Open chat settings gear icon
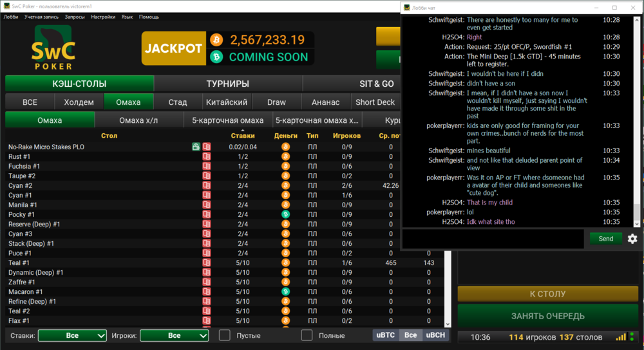644x350 pixels. click(632, 239)
